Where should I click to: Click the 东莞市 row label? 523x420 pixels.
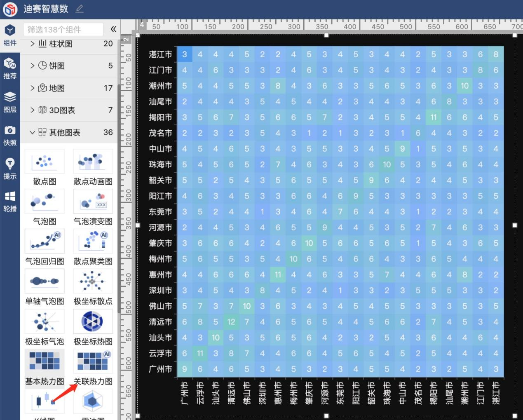[x=160, y=212]
